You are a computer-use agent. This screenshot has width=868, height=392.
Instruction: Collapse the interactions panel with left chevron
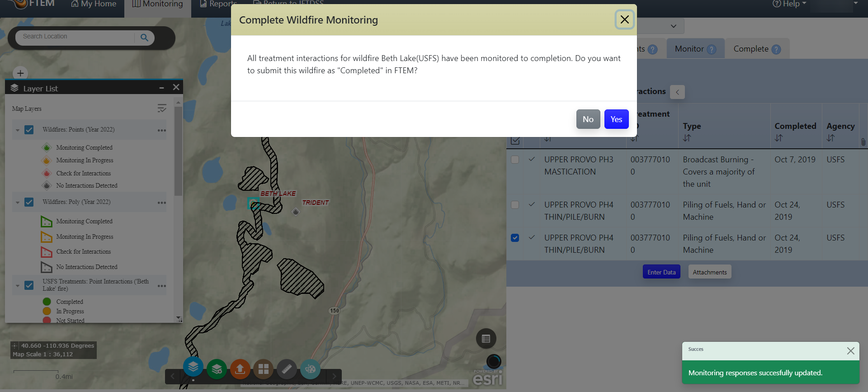point(677,92)
